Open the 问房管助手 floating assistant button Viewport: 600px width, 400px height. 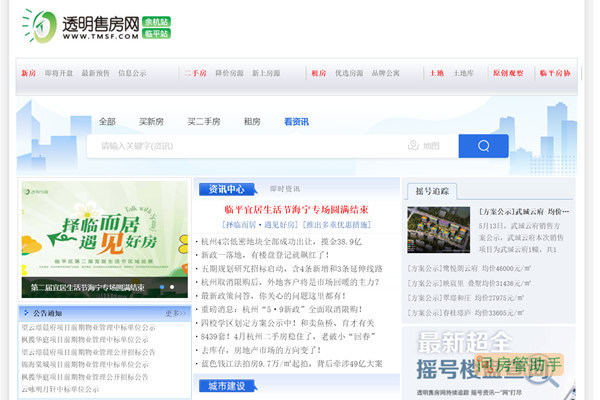(x=520, y=365)
